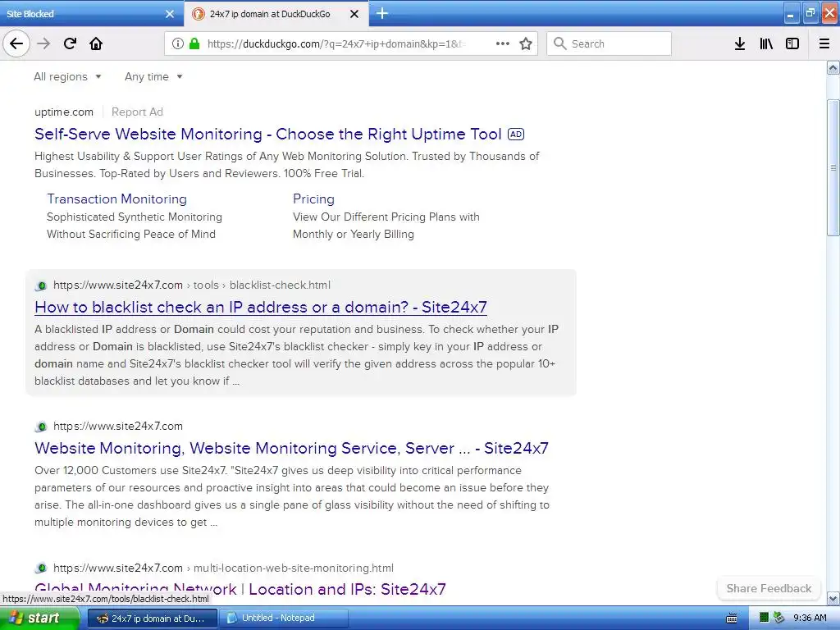The width and height of the screenshot is (840, 630).
Task: Click the network tray icon by the clock
Action: point(778,618)
